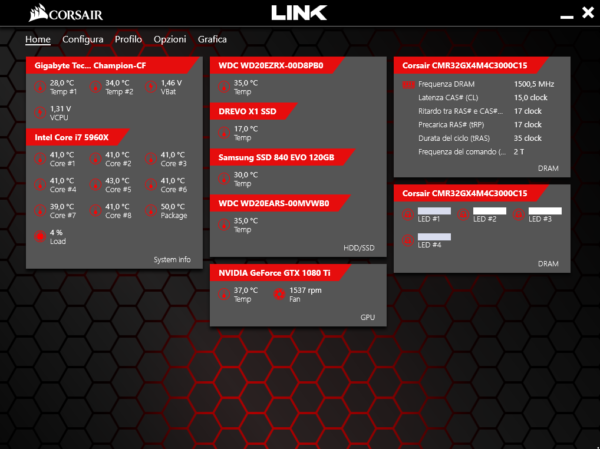Viewport: 600px width, 449px height.
Task: Select the Home tab
Action: (38, 39)
